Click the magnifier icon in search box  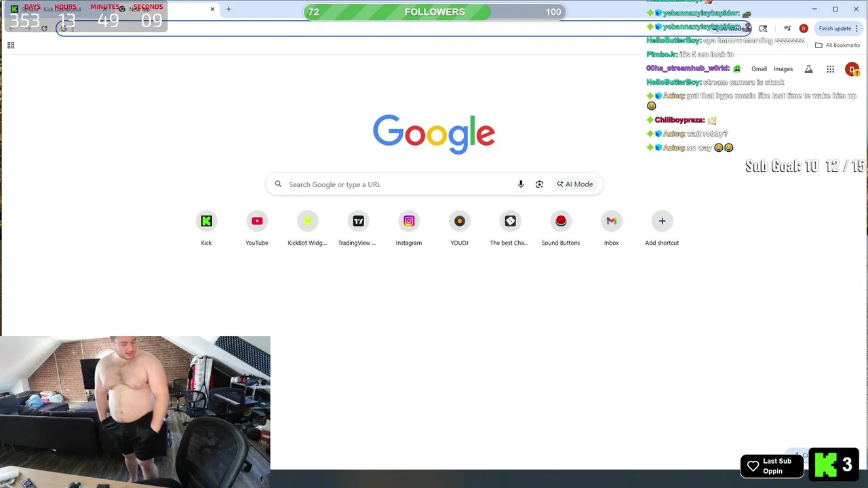pos(278,184)
